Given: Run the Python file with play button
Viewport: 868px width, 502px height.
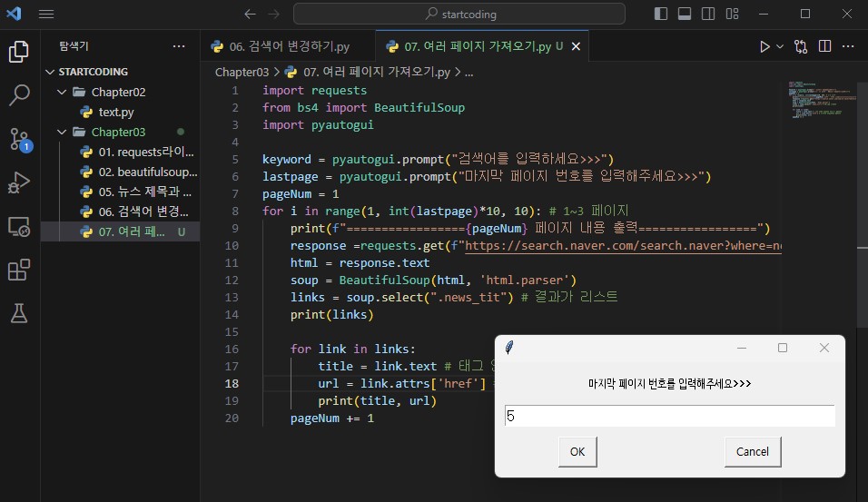Looking at the screenshot, I should 764,46.
